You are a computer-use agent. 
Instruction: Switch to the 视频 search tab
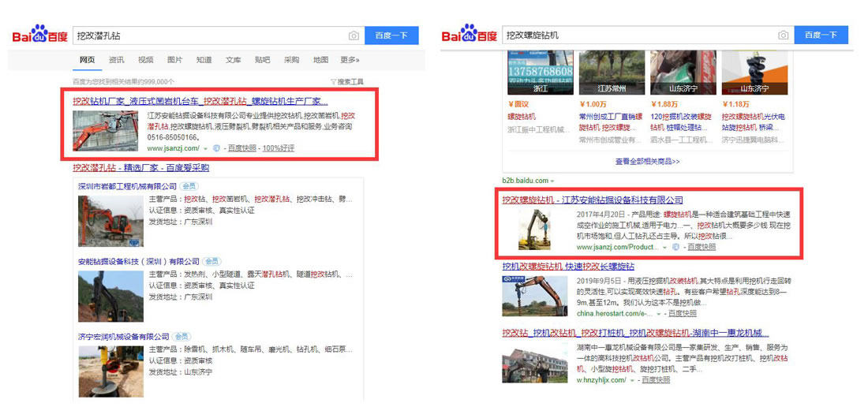(x=145, y=60)
